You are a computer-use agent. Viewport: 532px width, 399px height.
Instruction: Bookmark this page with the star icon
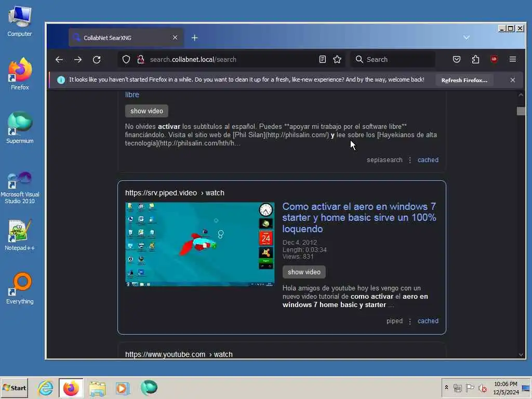tap(337, 59)
